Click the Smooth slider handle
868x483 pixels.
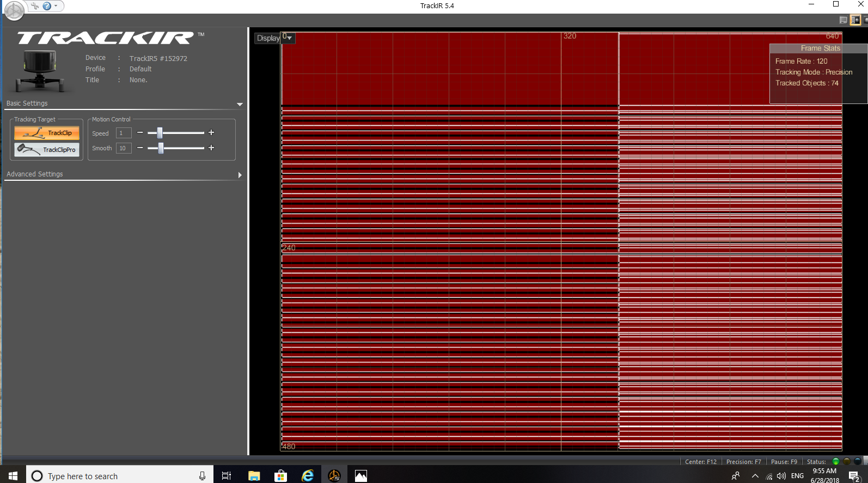coord(161,148)
